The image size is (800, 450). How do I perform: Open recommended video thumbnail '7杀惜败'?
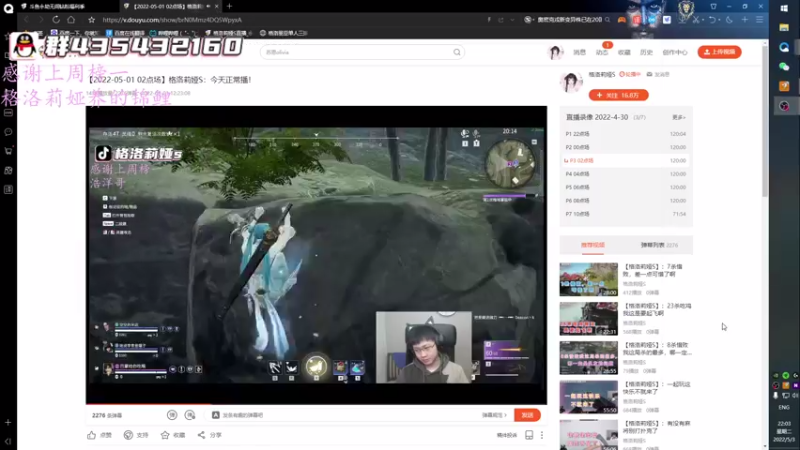588,280
